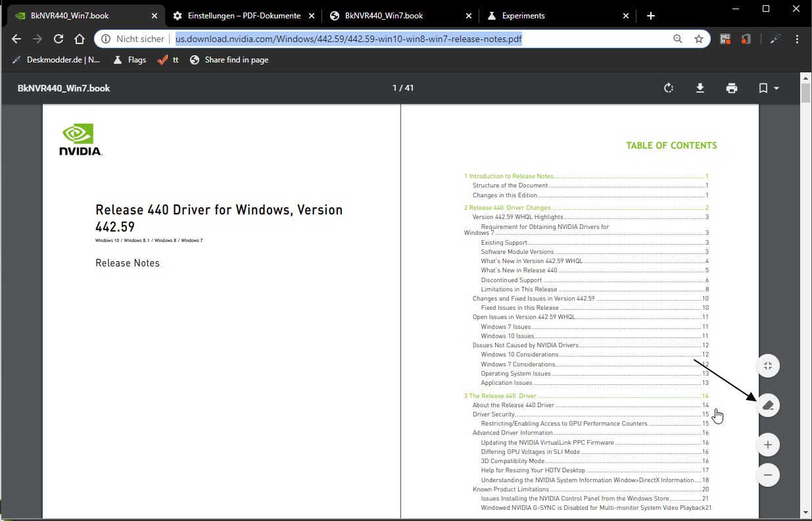
Task: Zoom in on the PDF
Action: pos(768,445)
